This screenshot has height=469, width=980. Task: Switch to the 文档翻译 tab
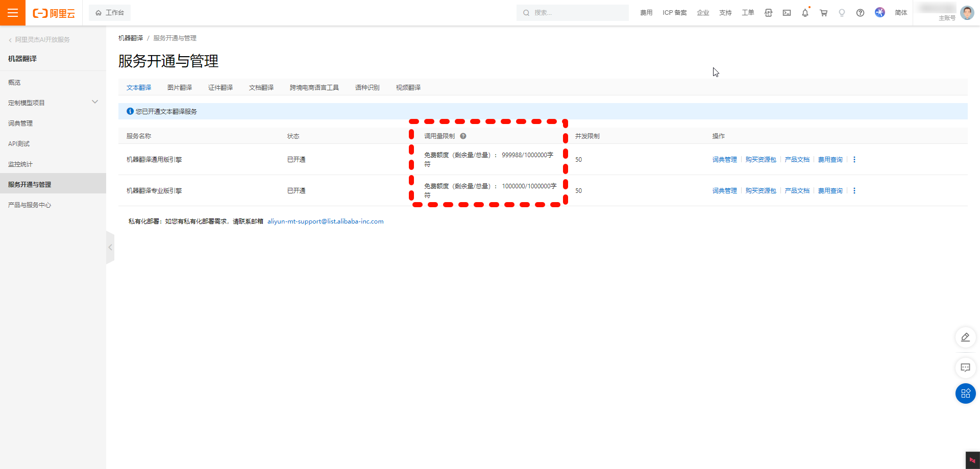pyautogui.click(x=261, y=88)
